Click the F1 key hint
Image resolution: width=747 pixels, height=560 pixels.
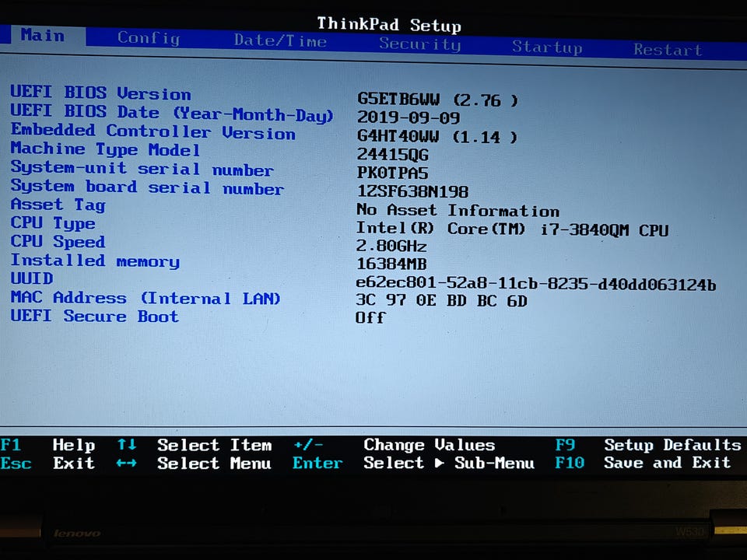click(x=11, y=445)
